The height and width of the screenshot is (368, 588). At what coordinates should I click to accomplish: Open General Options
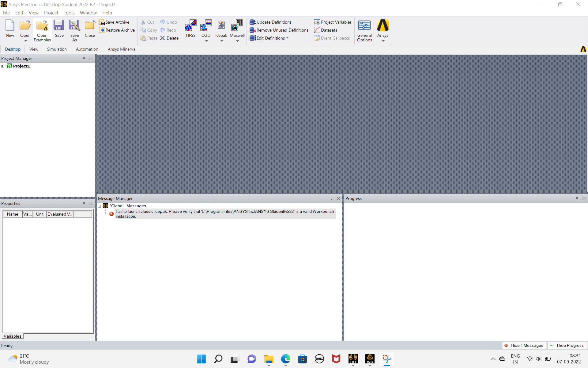[364, 30]
